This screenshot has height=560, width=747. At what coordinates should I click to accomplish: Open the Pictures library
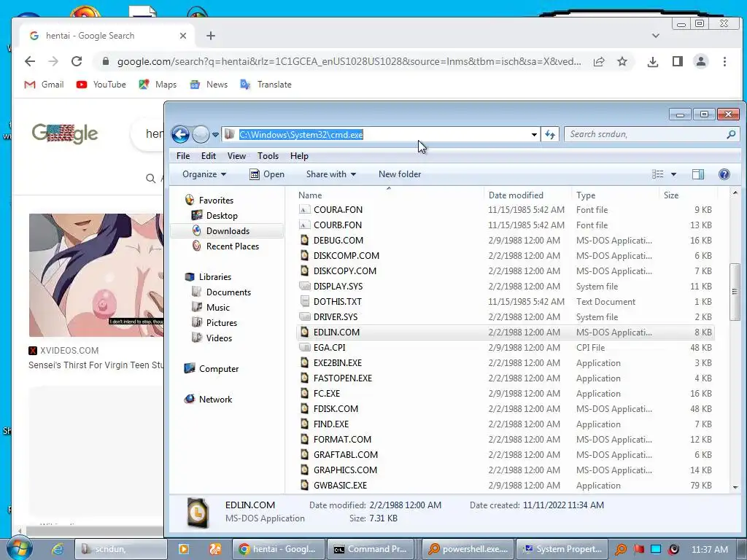pyautogui.click(x=222, y=323)
